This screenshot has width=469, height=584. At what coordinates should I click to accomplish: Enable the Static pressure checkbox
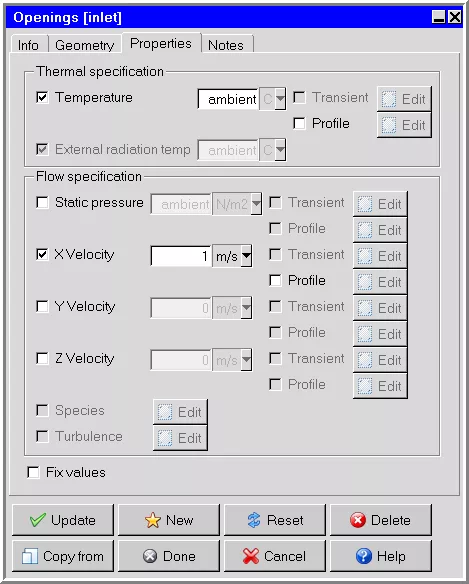(x=42, y=203)
